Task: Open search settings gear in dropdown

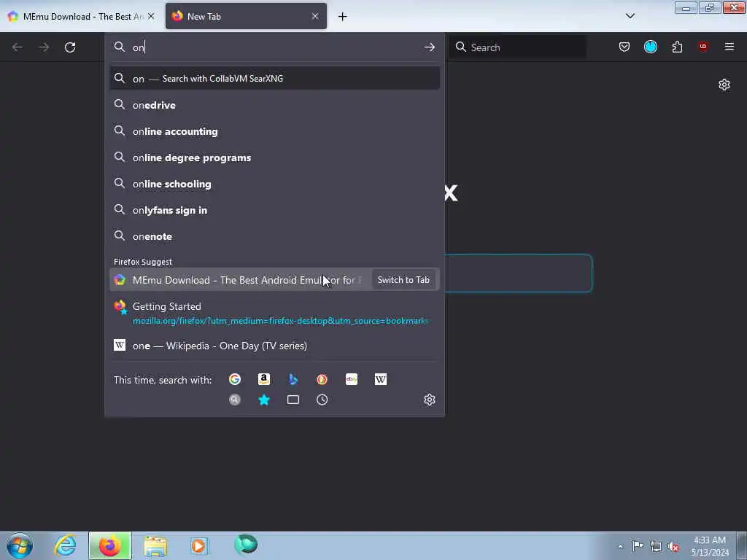Action: tap(429, 400)
